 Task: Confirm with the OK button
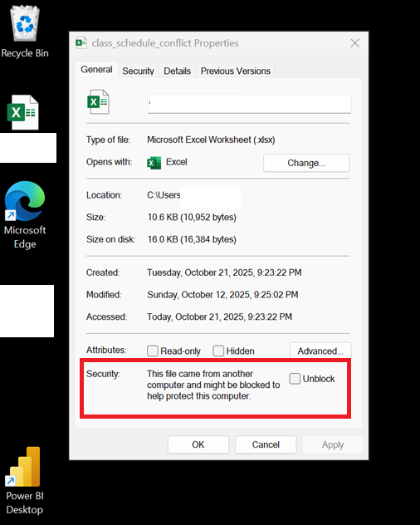click(x=198, y=444)
